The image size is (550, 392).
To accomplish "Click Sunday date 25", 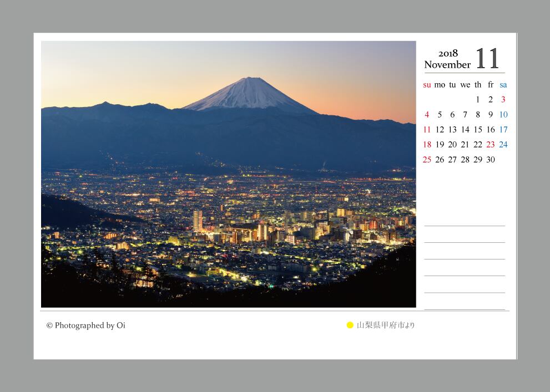I will pyautogui.click(x=427, y=160).
